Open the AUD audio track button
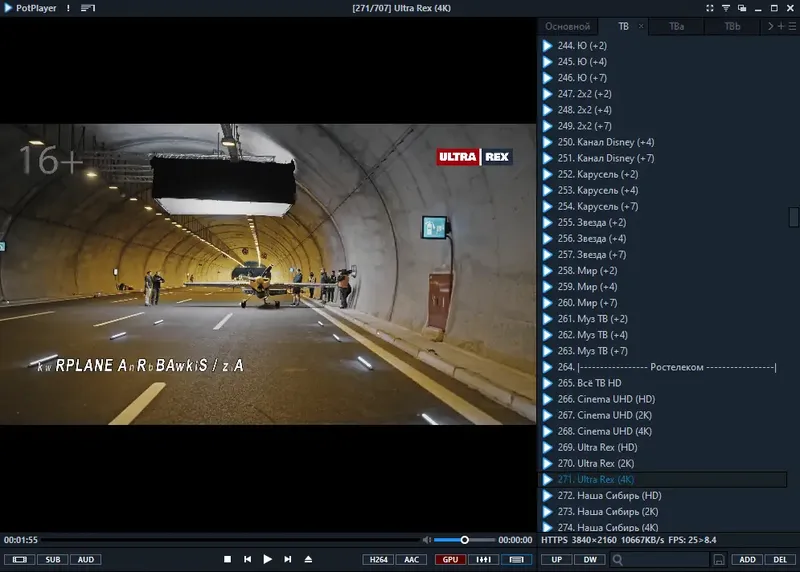 (x=86, y=560)
